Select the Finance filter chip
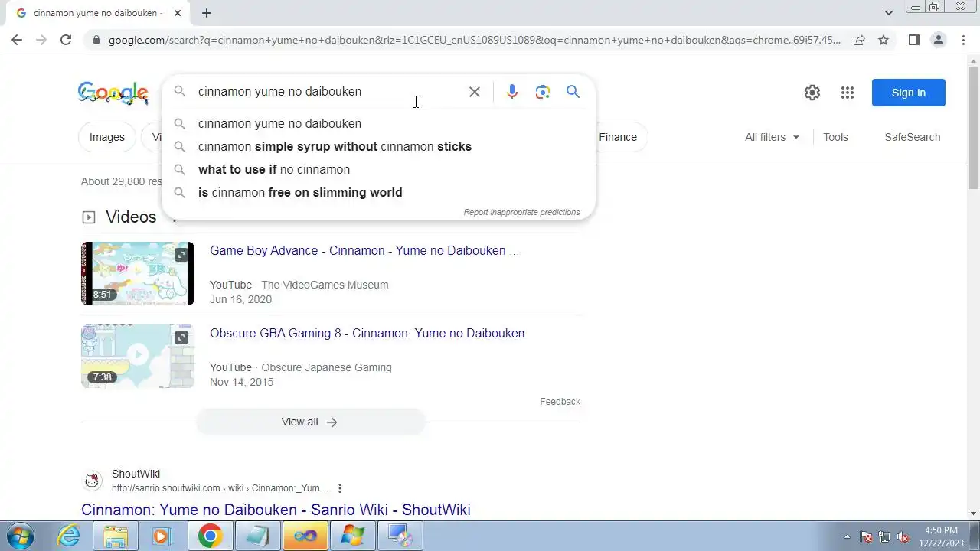 [617, 137]
